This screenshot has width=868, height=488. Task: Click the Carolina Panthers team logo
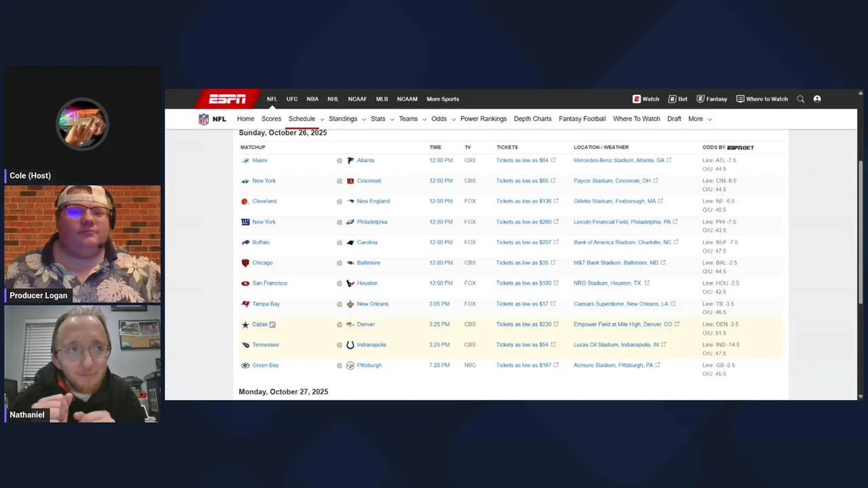(x=351, y=242)
